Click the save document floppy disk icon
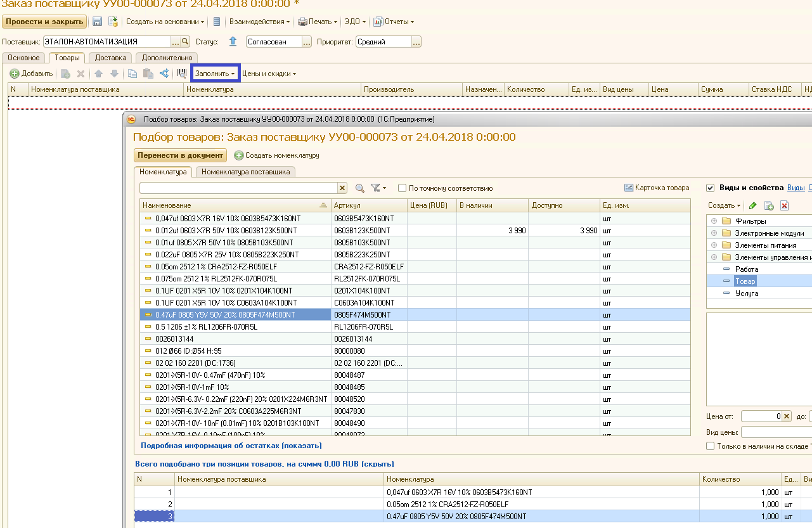The height and width of the screenshot is (528, 812). coord(98,22)
